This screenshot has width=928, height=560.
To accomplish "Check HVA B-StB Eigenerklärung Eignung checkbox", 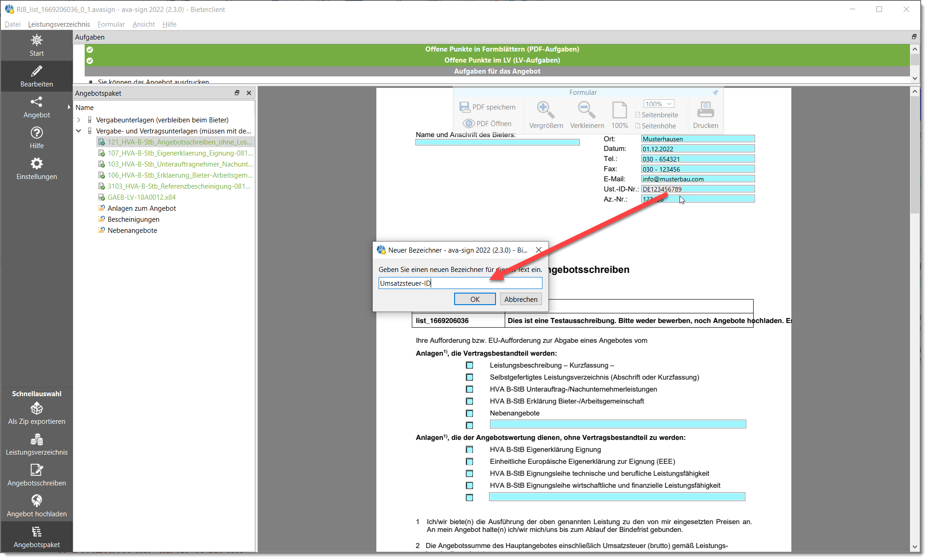I will (469, 450).
